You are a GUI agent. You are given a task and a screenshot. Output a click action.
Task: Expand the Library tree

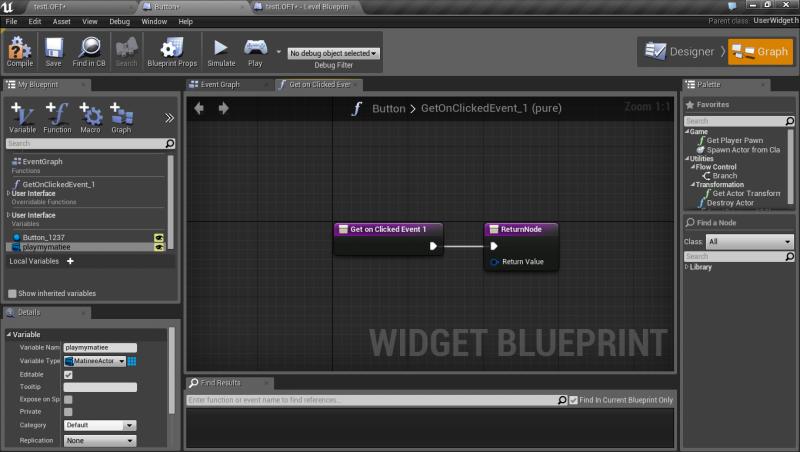point(687,267)
